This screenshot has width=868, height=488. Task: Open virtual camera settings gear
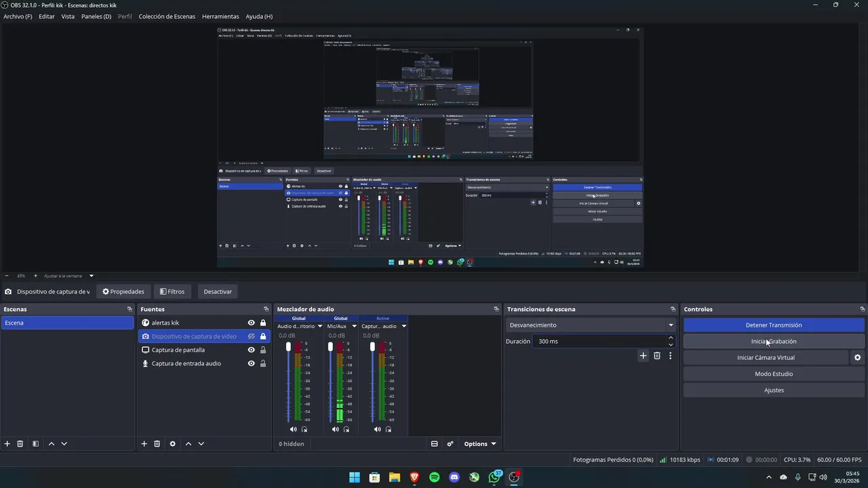(857, 358)
